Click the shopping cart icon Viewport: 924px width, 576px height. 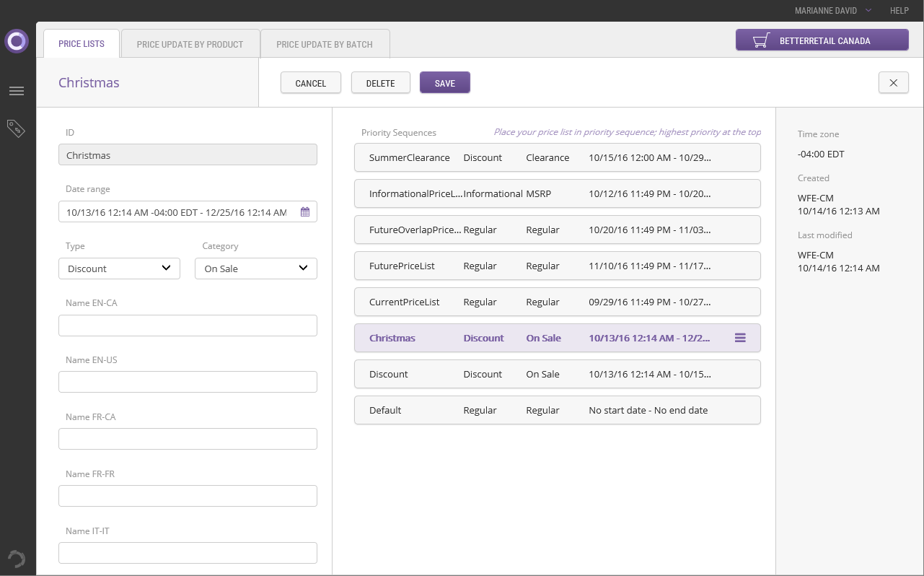click(x=761, y=41)
